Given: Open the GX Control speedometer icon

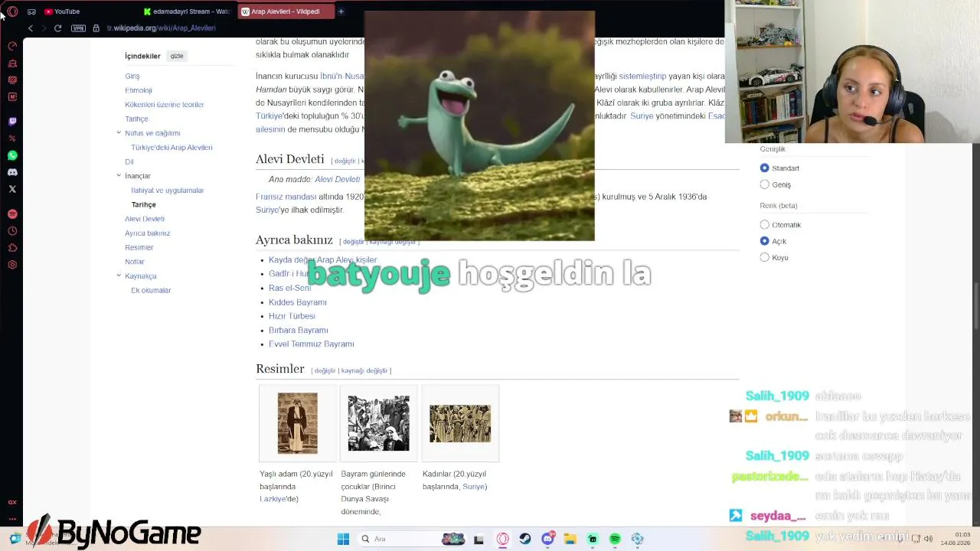Looking at the screenshot, I should pyautogui.click(x=12, y=46).
